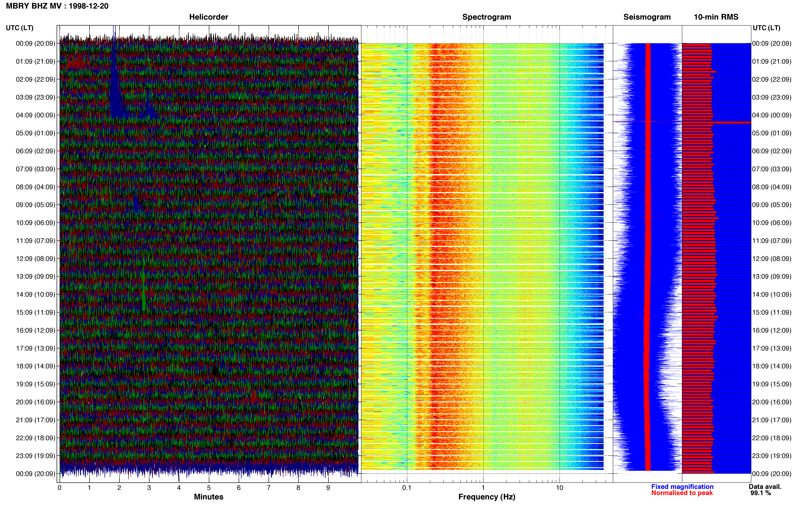
Task: Click the left time label '20:09 (16:09)'
Action: click(x=36, y=402)
